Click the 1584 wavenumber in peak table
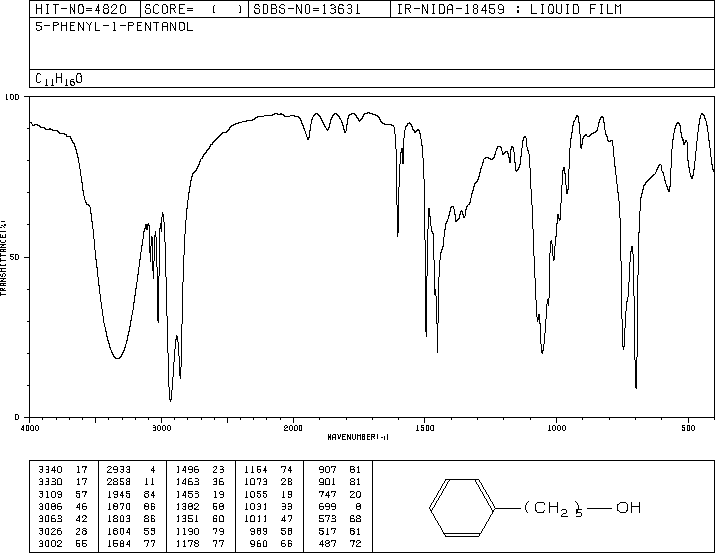This screenshot has width=715, height=553. pyautogui.click(x=119, y=543)
